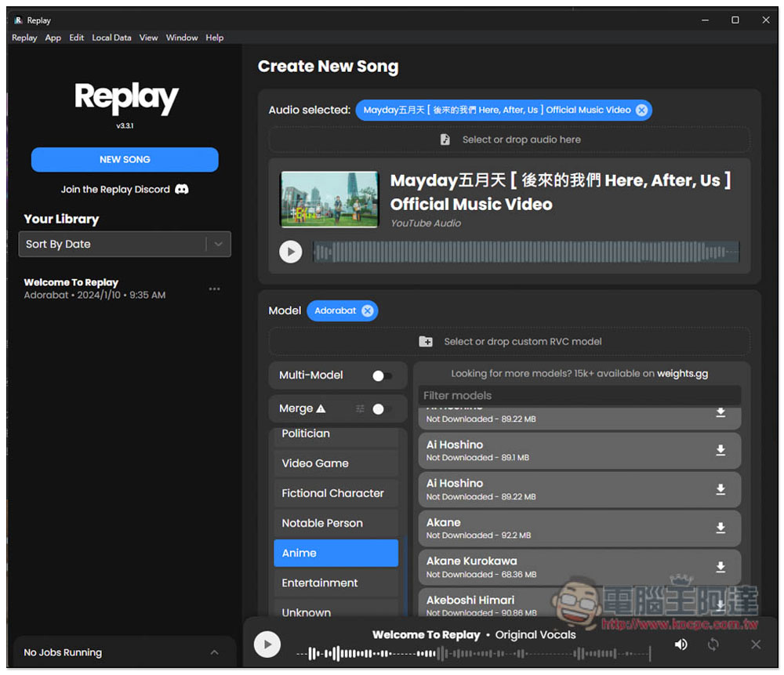The image size is (784, 675).
Task: Toggle loop icon in bottom player
Action: click(713, 644)
